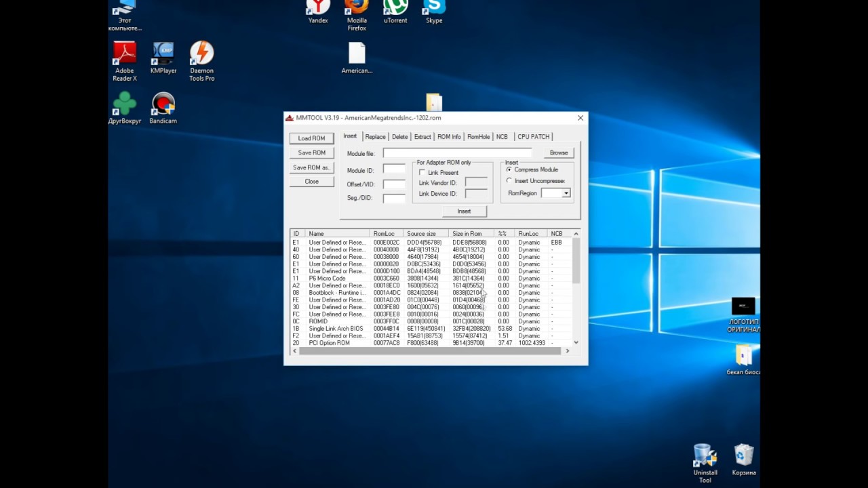Screen dimensions: 868x488
Task: Focus the Seg./DID input field
Action: (x=394, y=199)
